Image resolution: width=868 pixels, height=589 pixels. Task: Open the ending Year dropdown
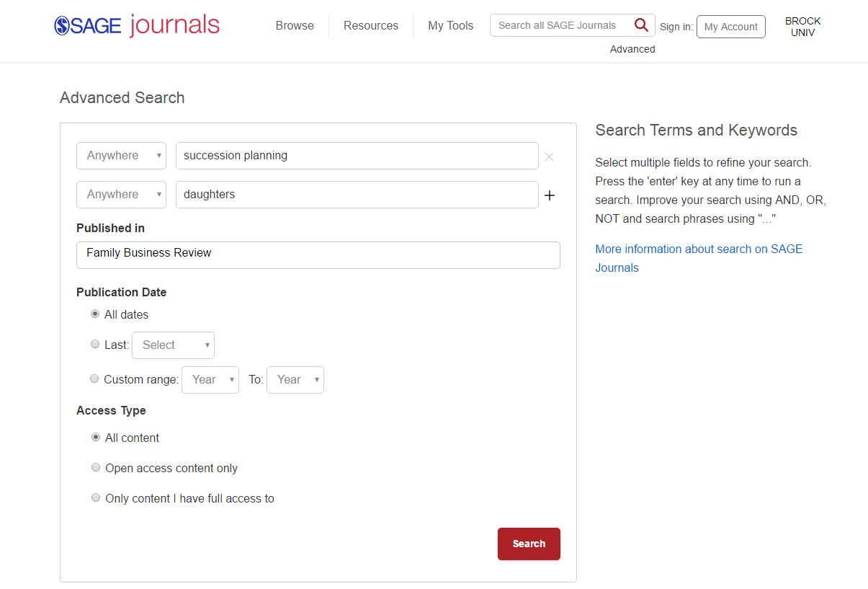[295, 379]
